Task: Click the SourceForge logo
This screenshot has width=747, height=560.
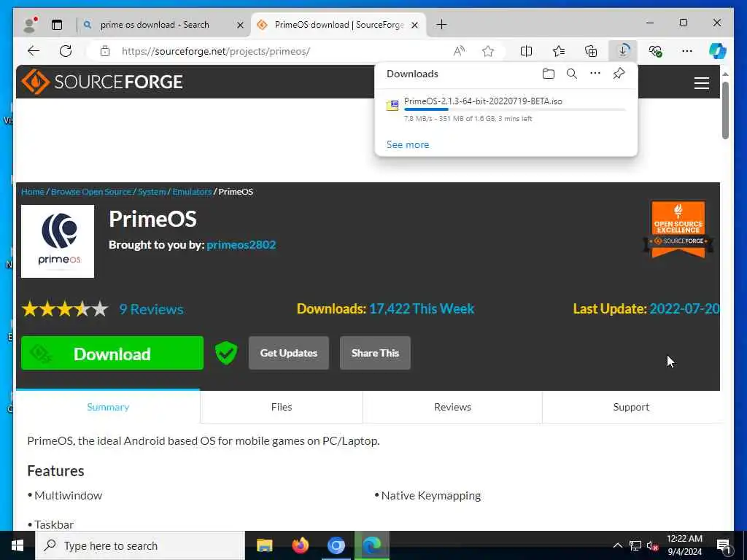Action: (102, 82)
